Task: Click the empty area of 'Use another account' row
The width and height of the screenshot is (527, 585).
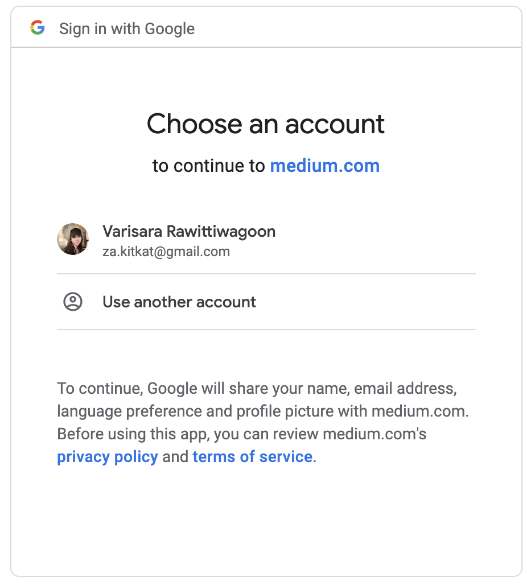Action: click(x=366, y=302)
